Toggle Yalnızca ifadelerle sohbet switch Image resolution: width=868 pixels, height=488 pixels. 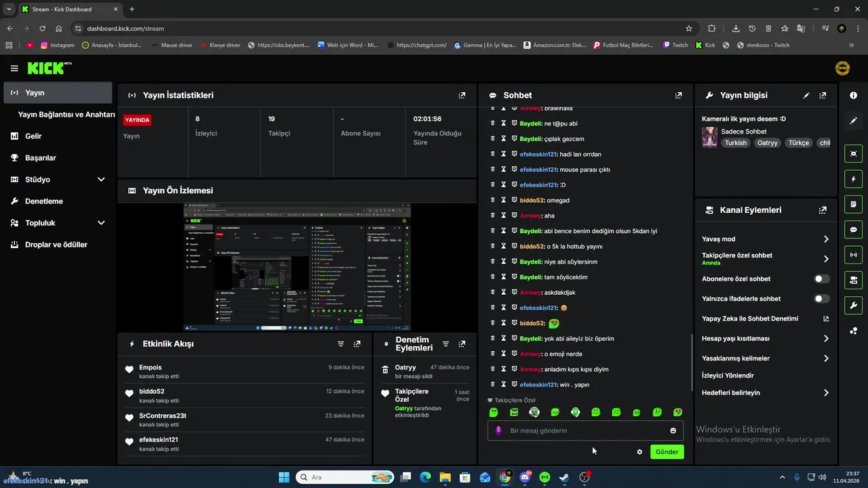pyautogui.click(x=821, y=299)
